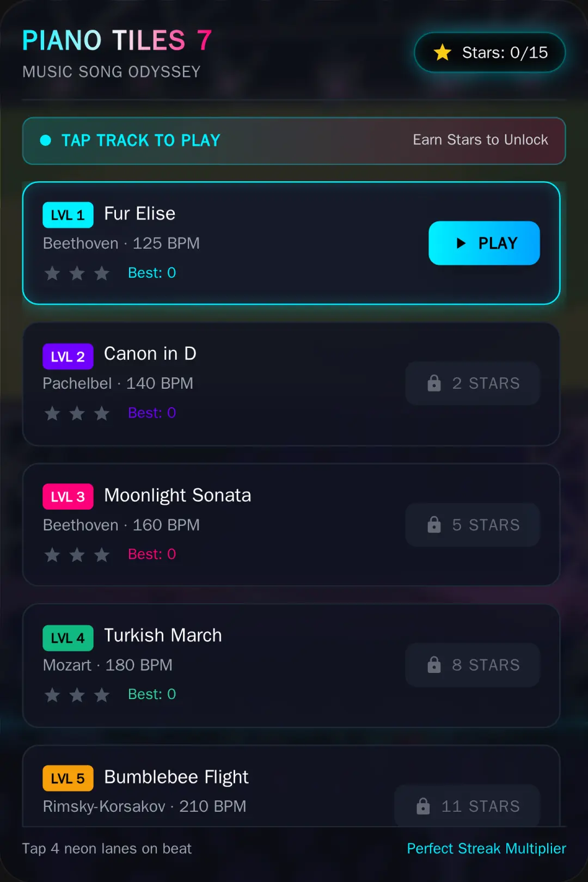588x882 pixels.
Task: Click the lock icon on 2 STARS badge
Action: tap(434, 383)
